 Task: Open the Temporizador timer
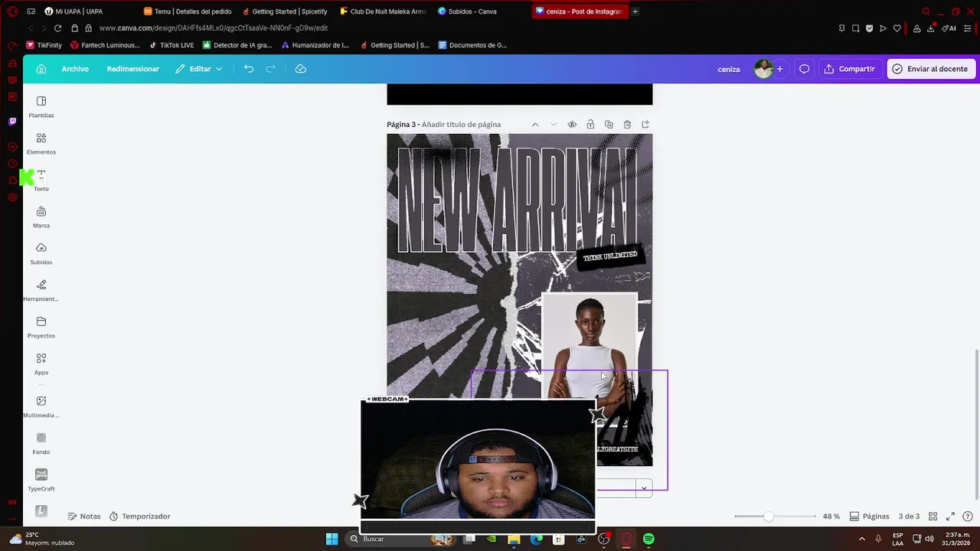coord(139,517)
